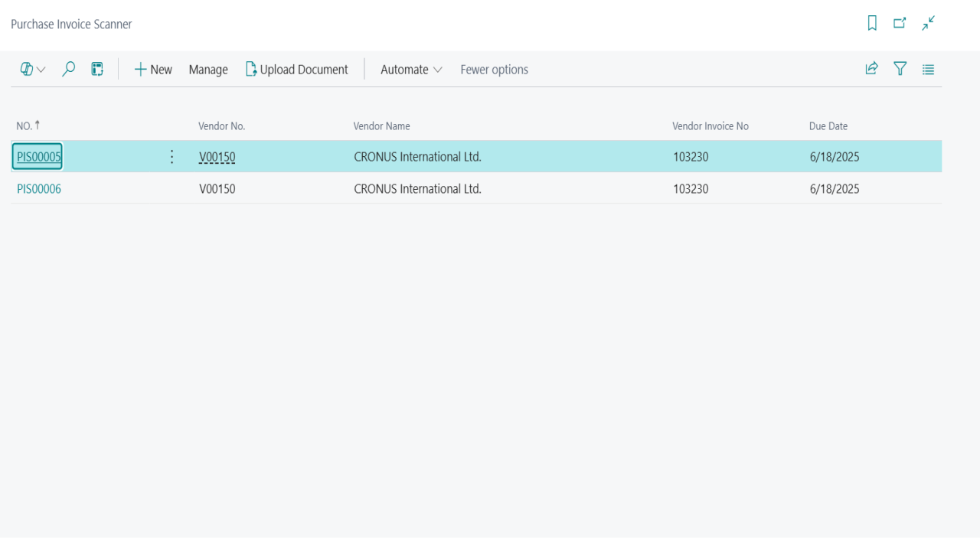Click the share icon in toolbar
Screen dimensions: 980x551
coord(871,70)
